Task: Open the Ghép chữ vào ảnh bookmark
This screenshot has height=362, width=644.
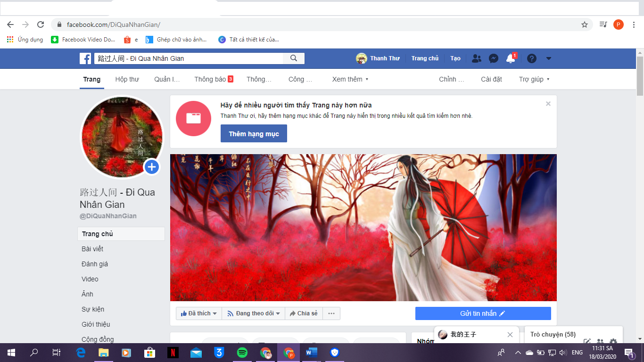Action: [x=176, y=40]
